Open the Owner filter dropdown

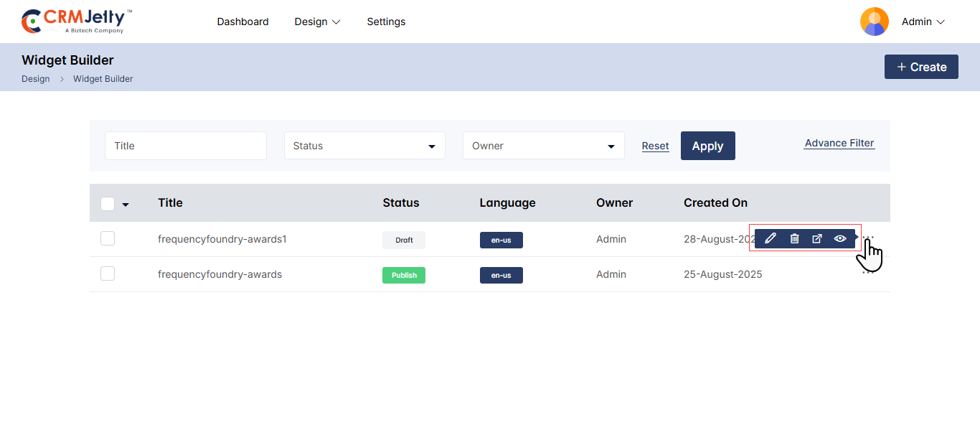click(x=543, y=146)
